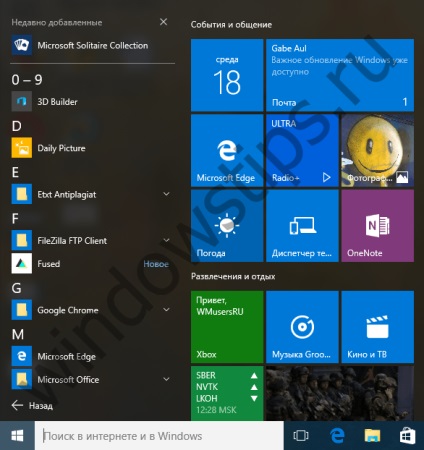Expand the Google Chrome folder chevron
This screenshot has height=450, width=424.
[x=166, y=309]
